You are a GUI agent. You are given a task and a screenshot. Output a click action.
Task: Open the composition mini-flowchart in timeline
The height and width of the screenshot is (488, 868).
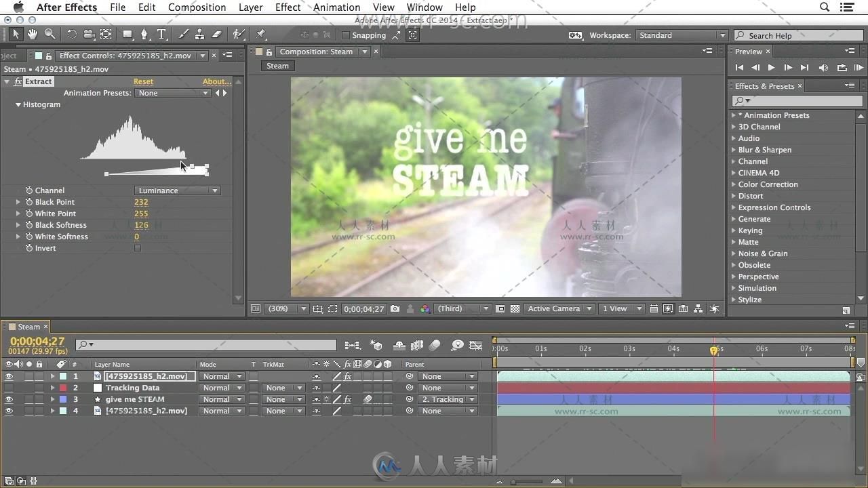click(x=353, y=345)
